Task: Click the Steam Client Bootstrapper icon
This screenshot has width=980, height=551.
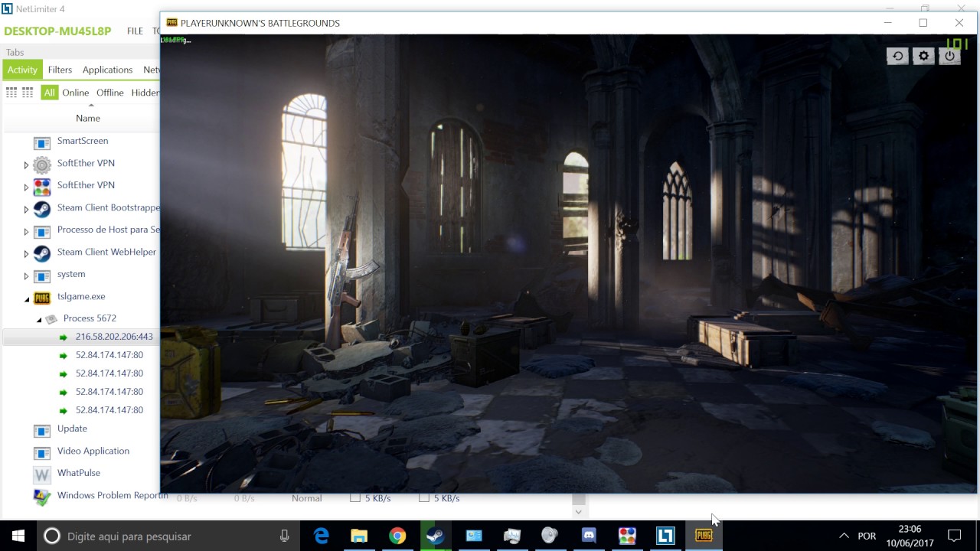Action: coord(42,209)
